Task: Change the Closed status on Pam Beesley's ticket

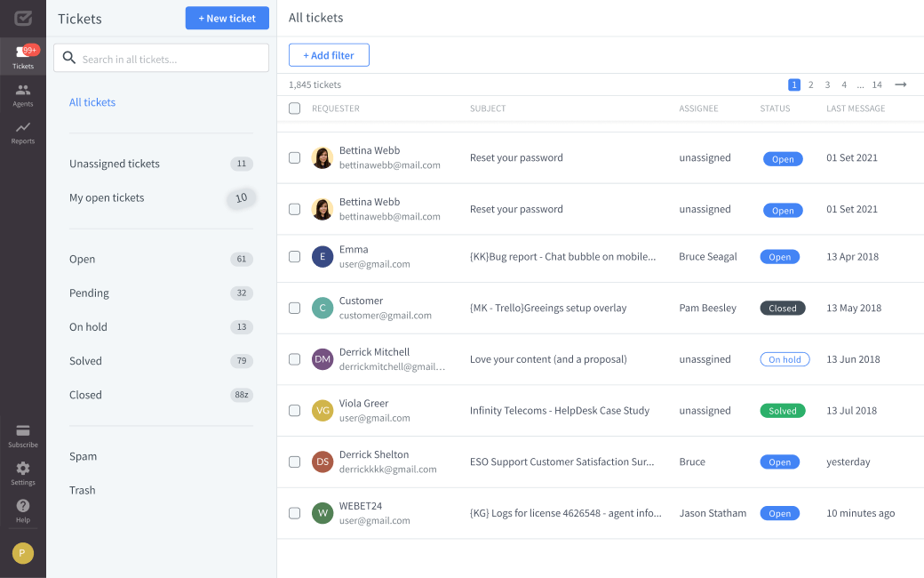Action: (x=783, y=308)
